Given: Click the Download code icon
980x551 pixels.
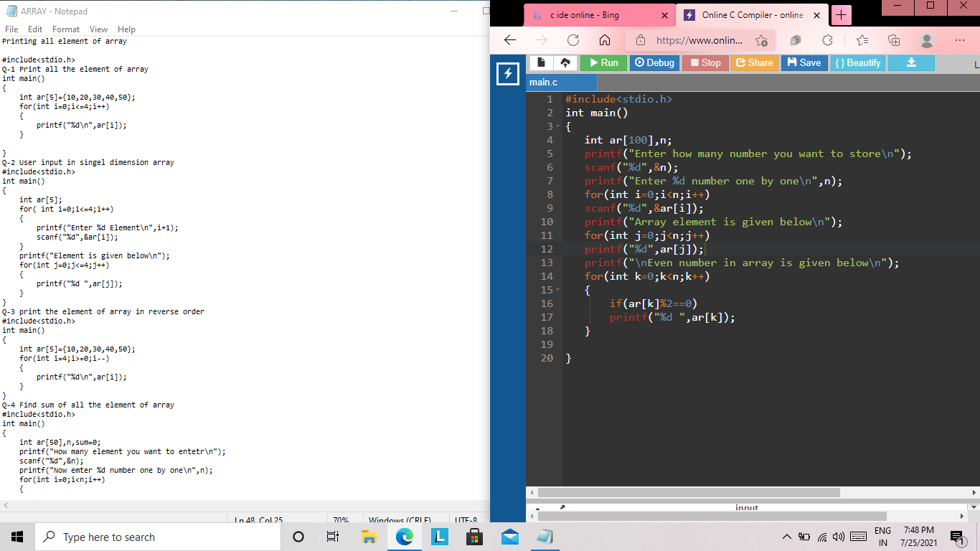Looking at the screenshot, I should point(911,63).
